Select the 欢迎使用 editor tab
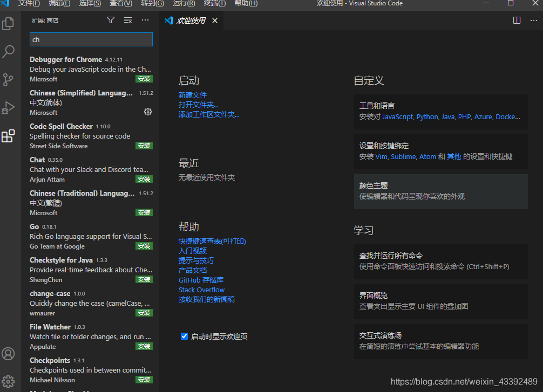543x392 pixels. [191, 20]
